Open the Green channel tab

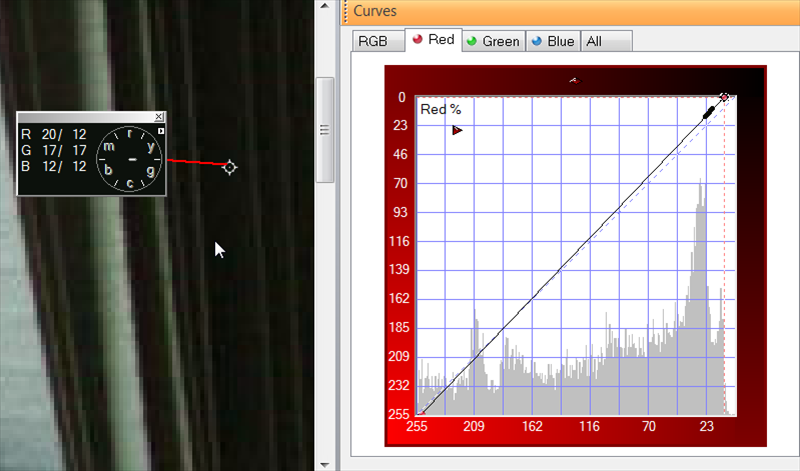coord(494,41)
